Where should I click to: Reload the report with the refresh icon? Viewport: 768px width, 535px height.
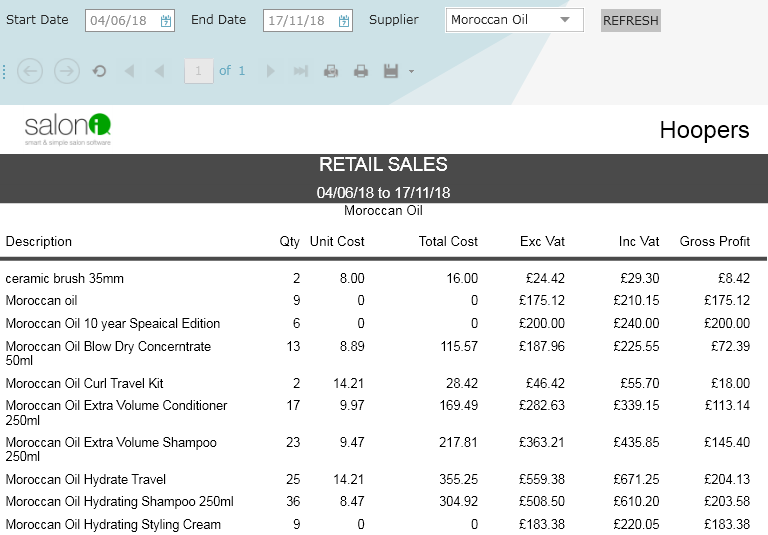pyautogui.click(x=99, y=71)
